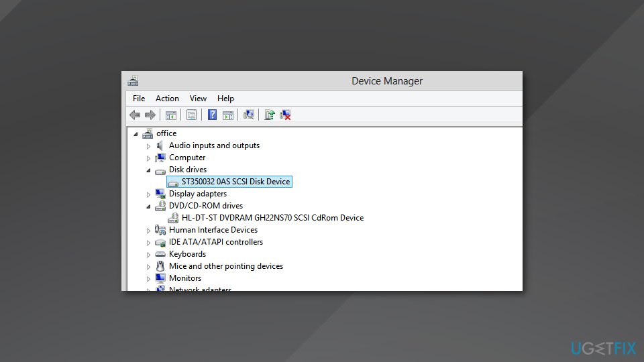This screenshot has height=362, width=644.
Task: Select IDE ATA/ATAPI controllers label
Action: [x=215, y=242]
